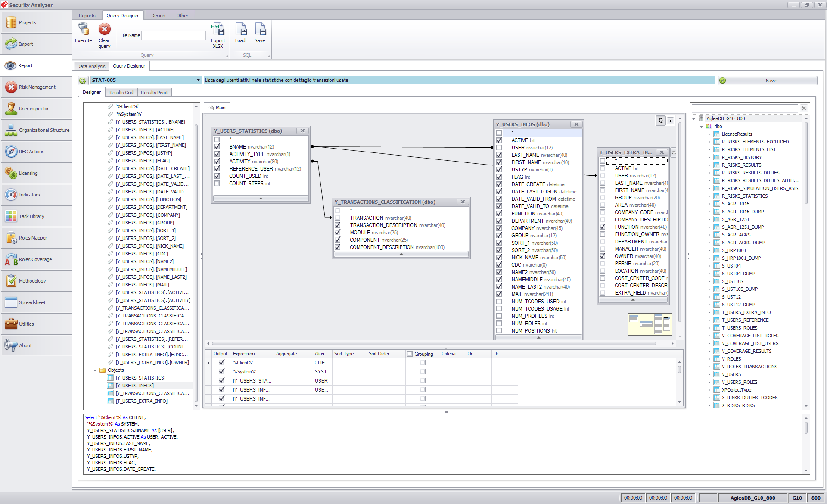Open Methodology in the sidebar
Screen dimensions: 827x504
[36, 281]
